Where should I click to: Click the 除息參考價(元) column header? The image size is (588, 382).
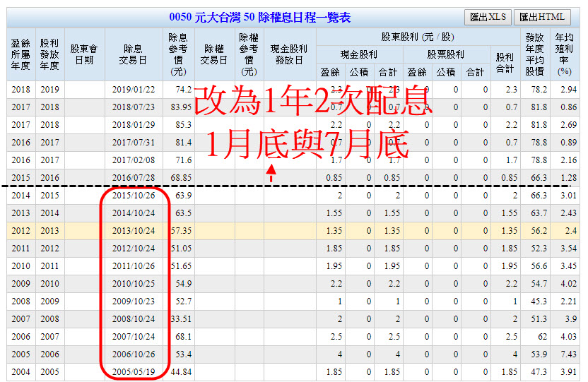tap(179, 54)
